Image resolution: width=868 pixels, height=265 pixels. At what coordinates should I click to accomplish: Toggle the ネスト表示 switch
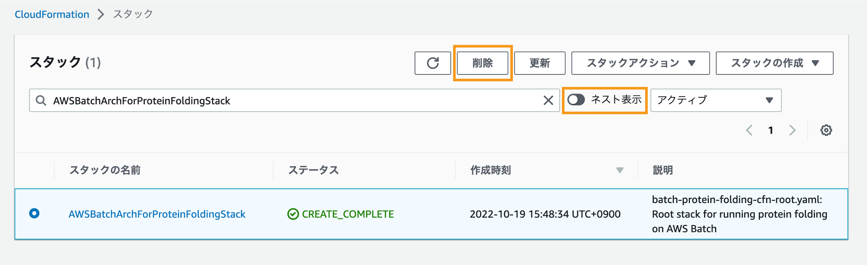[x=576, y=100]
